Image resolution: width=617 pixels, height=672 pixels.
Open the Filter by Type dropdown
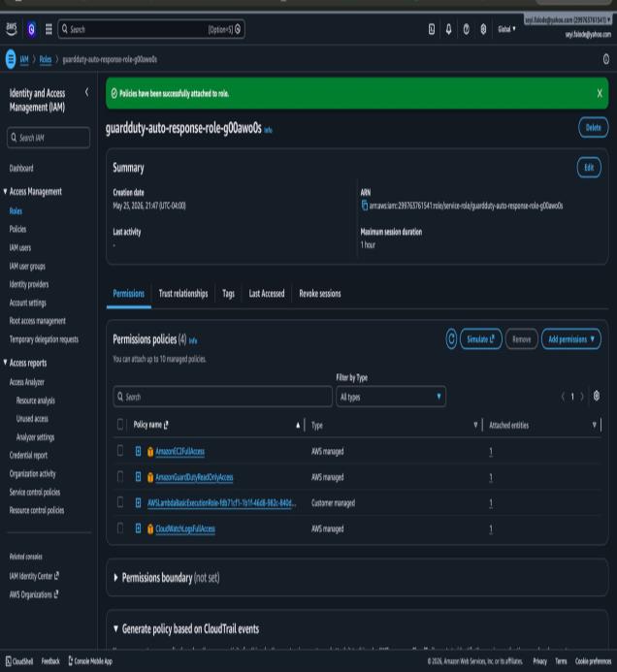391,397
